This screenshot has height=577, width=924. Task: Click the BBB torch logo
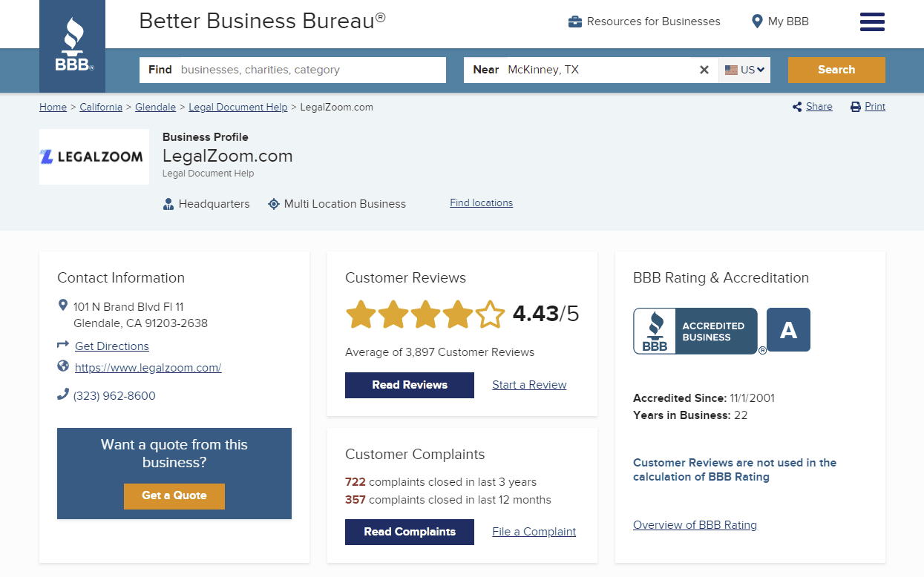(x=72, y=44)
